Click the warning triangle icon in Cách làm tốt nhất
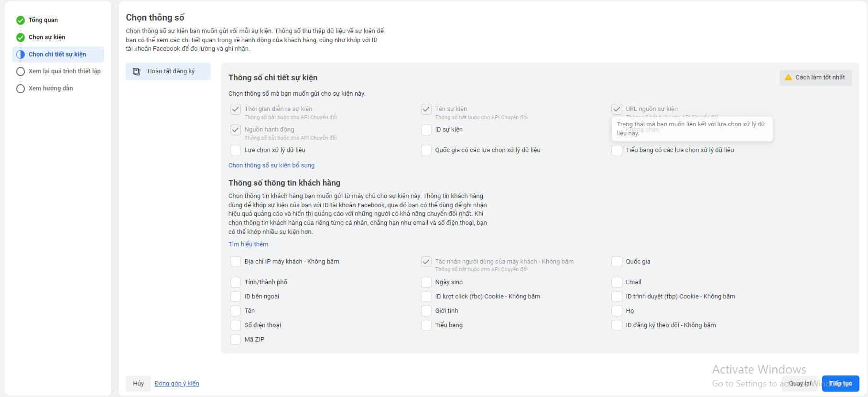Screen dimensions: 868x397 (788, 77)
